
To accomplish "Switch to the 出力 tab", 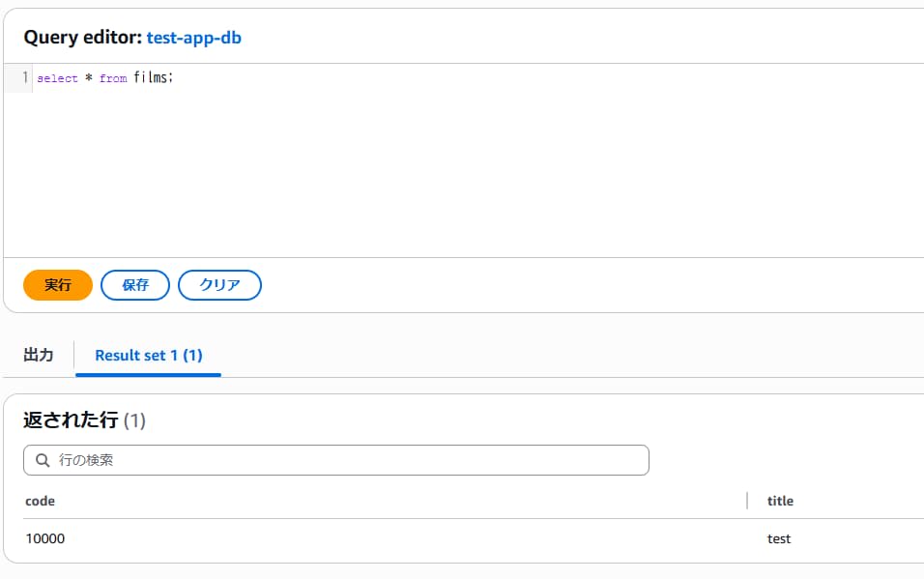I will [39, 355].
